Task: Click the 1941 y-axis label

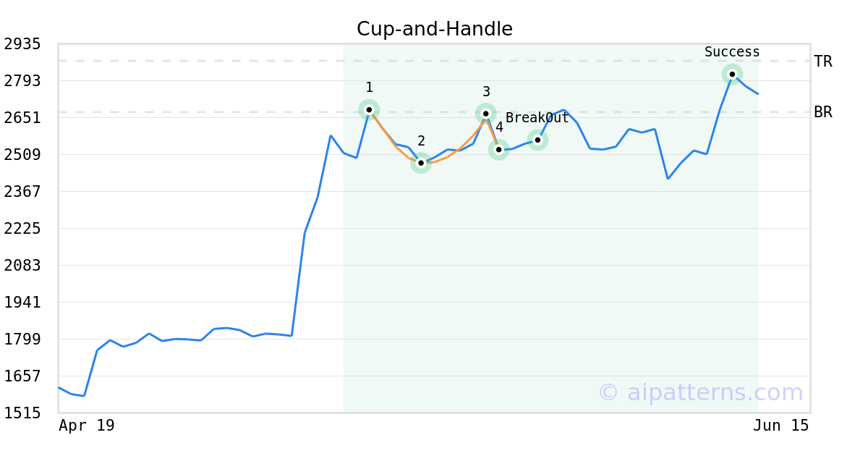Action: (x=22, y=303)
